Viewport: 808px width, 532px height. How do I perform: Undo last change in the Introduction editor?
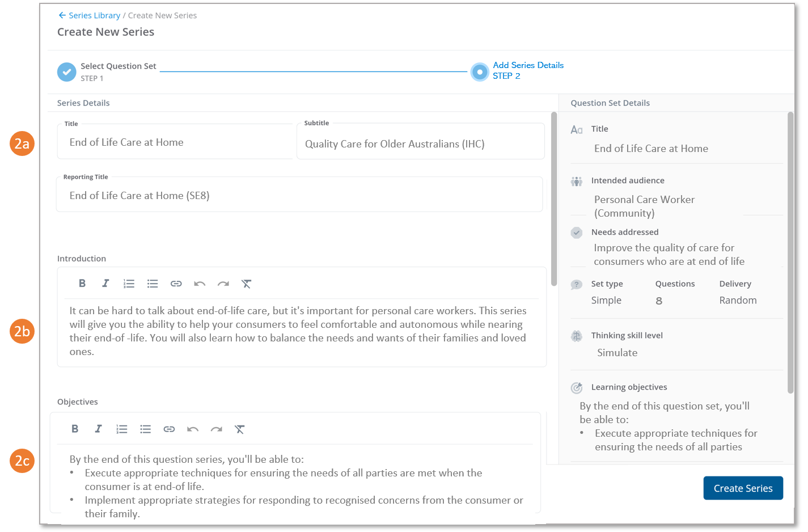point(200,284)
